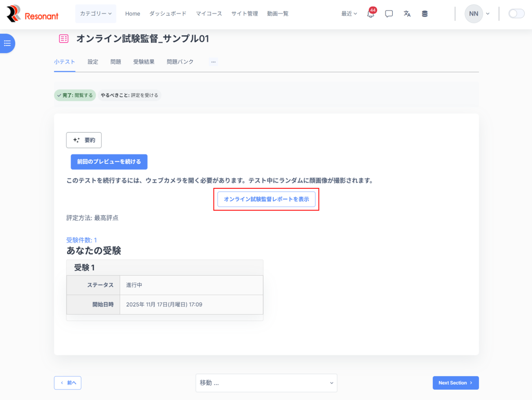Image resolution: width=532 pixels, height=400 pixels.
Task: Click オンライン試験監督レポートを表示 button
Action: click(x=266, y=199)
